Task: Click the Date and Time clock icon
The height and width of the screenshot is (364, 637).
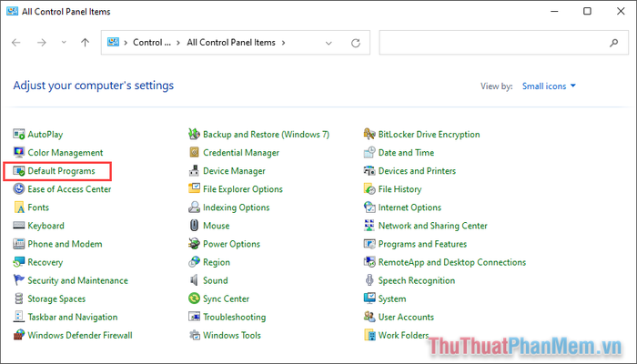Action: [369, 152]
